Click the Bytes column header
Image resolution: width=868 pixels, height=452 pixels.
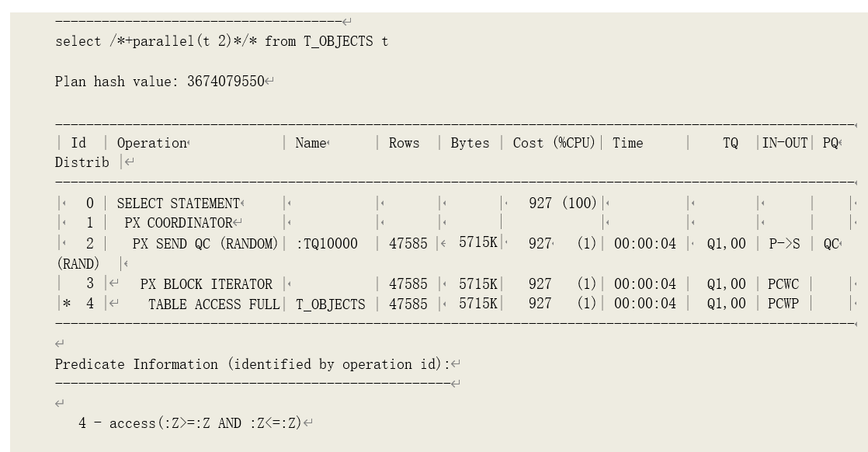click(470, 144)
